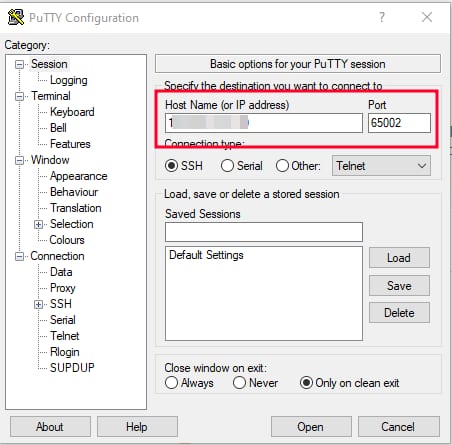Select Default Settings in session list
452x445 pixels.
(206, 255)
